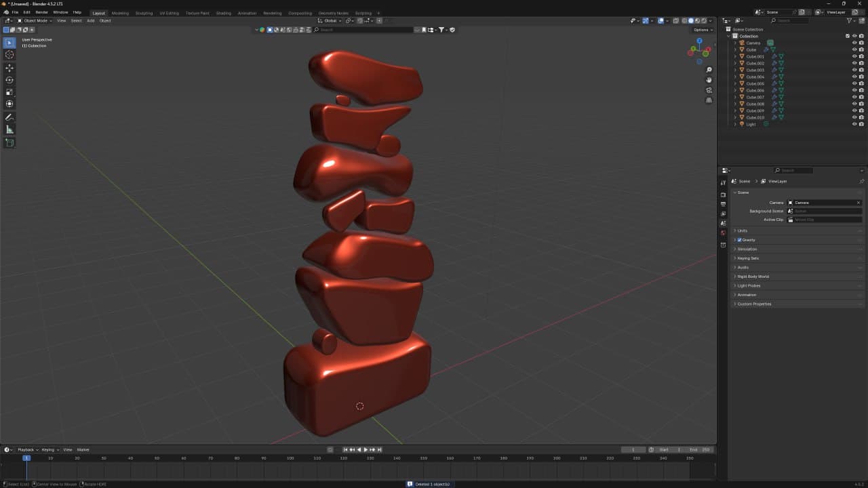The image size is (868, 488).
Task: Open the Render properties tab icon
Action: click(723, 195)
